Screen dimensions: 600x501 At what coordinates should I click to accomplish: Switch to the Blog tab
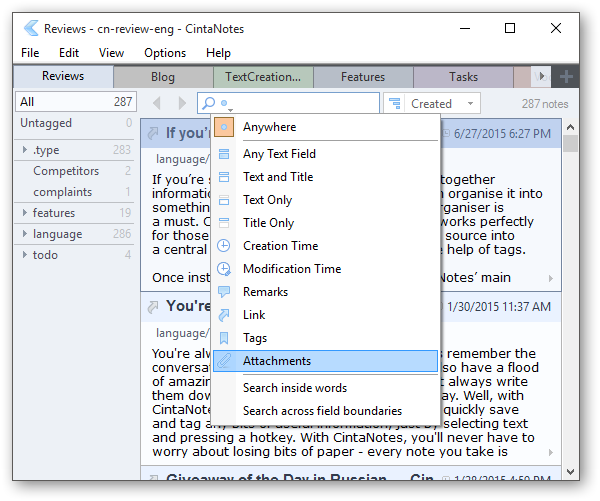[x=163, y=77]
